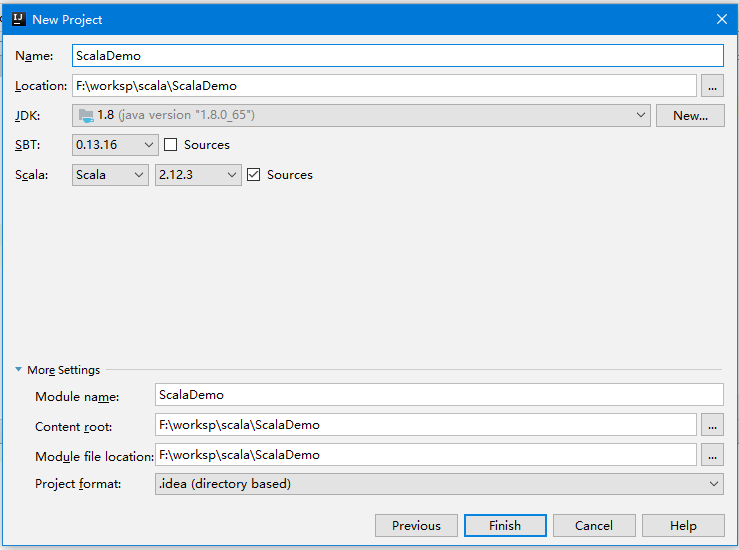Open the Scala type dropdown
Screen dimensions: 739x550
click(x=110, y=175)
